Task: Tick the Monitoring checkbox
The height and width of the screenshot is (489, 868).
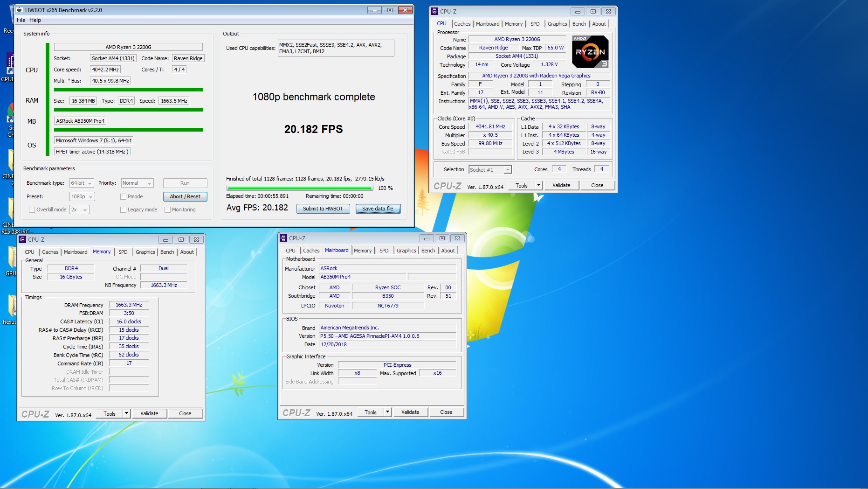Action: pos(167,210)
